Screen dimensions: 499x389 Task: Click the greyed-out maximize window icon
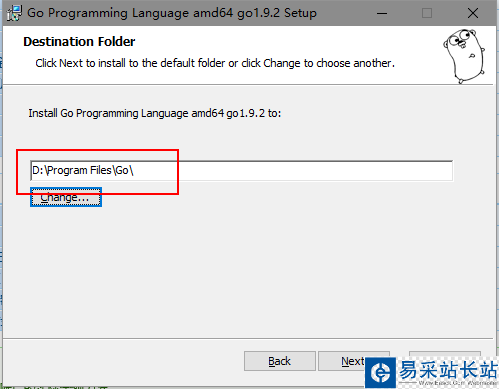coord(427,13)
